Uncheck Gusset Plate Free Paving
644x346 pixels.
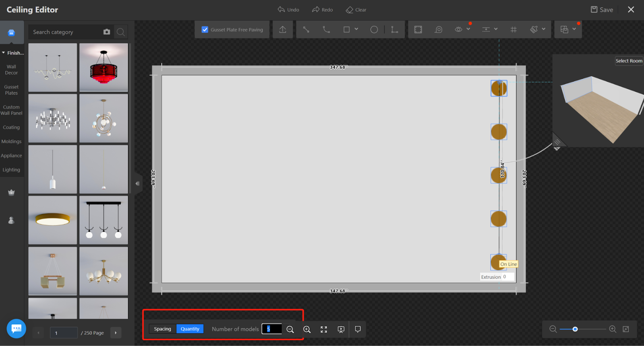coord(205,29)
